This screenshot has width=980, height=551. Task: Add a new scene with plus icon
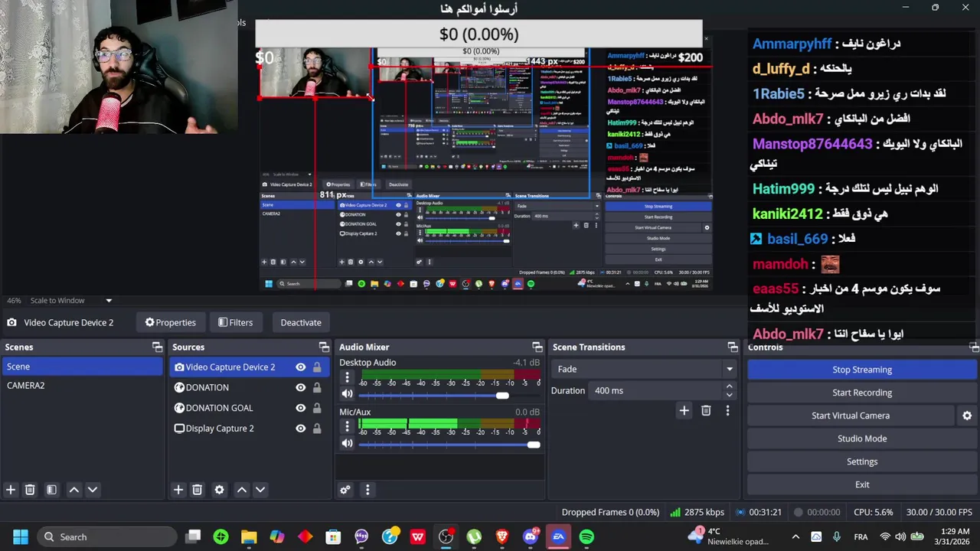coord(11,490)
